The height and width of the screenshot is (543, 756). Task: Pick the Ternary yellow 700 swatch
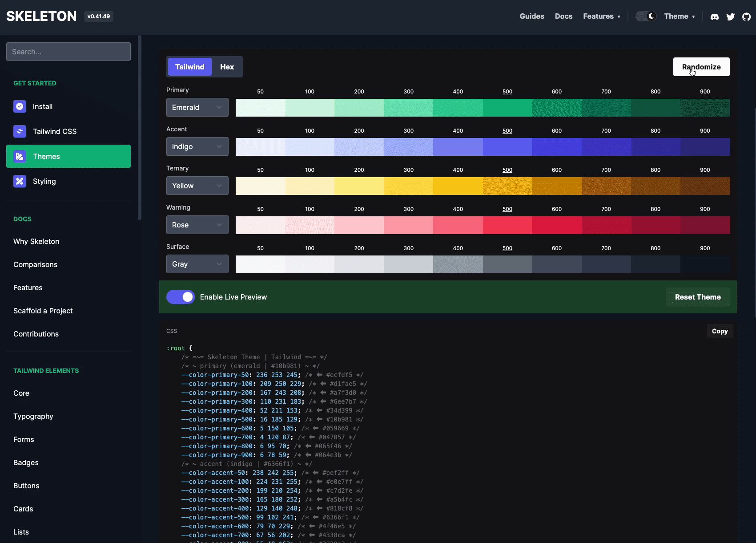(x=606, y=186)
